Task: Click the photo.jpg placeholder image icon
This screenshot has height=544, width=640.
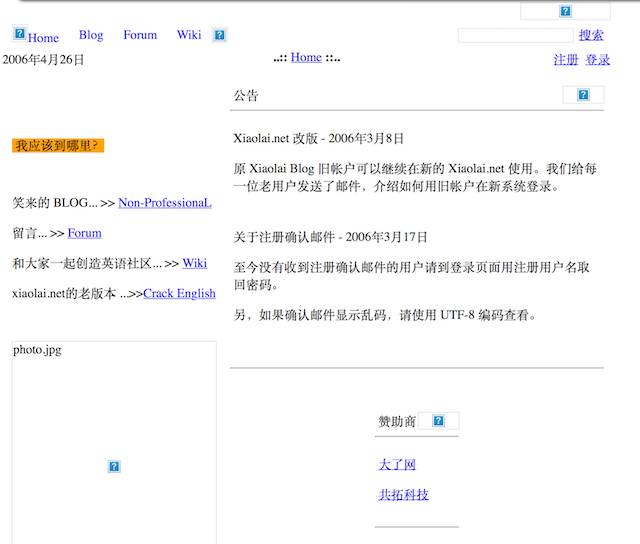Action: (114, 466)
